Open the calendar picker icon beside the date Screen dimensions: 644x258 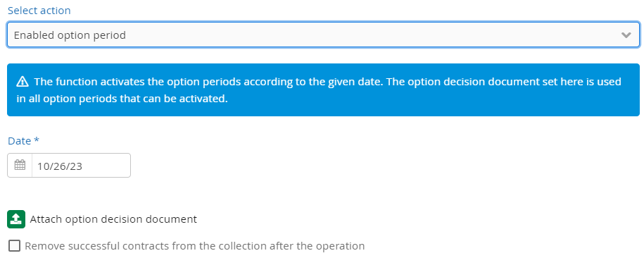[20, 166]
